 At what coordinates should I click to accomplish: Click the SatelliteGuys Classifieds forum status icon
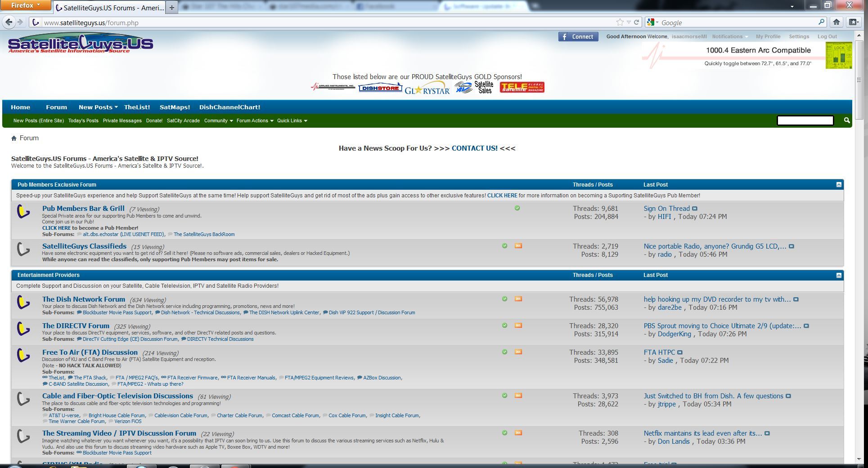click(x=23, y=249)
